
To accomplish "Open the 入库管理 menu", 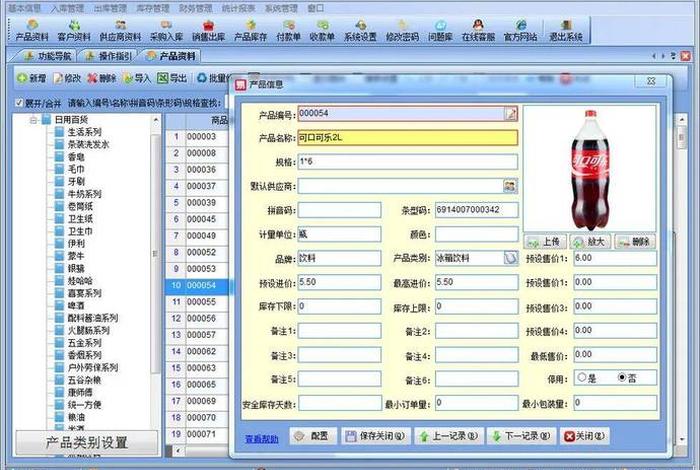I will (67, 8).
